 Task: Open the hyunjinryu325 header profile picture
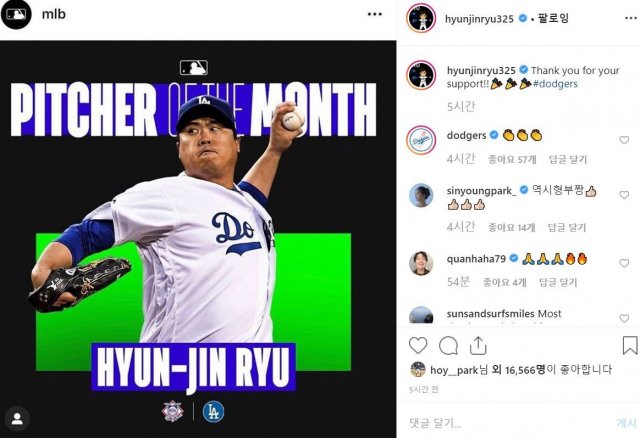point(421,18)
